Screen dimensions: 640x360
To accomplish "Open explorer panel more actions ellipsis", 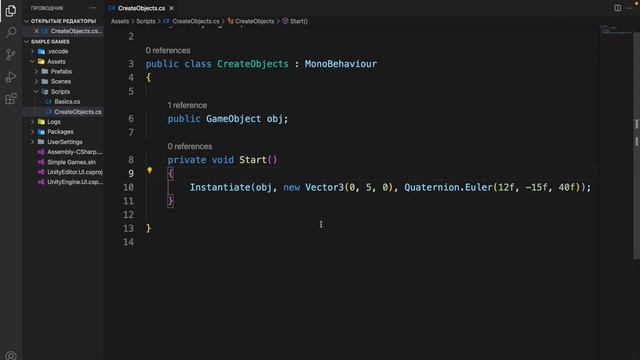I will [93, 8].
